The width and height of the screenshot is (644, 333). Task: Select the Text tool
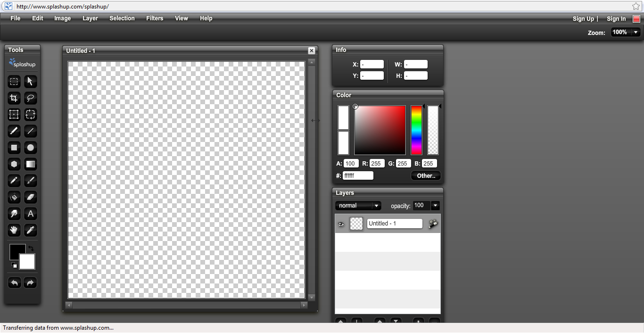pyautogui.click(x=31, y=214)
